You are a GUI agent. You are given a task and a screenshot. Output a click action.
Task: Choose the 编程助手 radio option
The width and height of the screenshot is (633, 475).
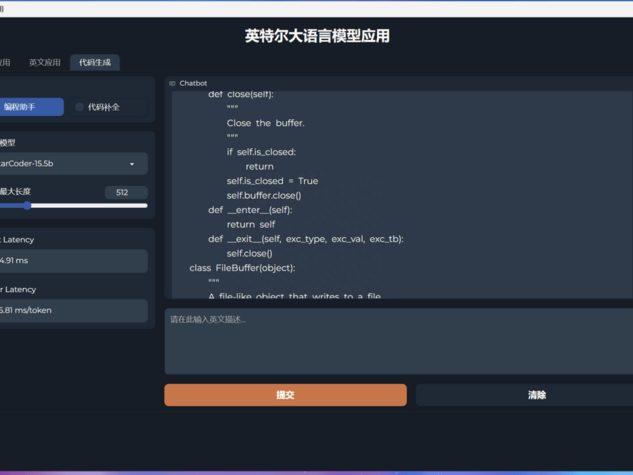pyautogui.click(x=30, y=107)
